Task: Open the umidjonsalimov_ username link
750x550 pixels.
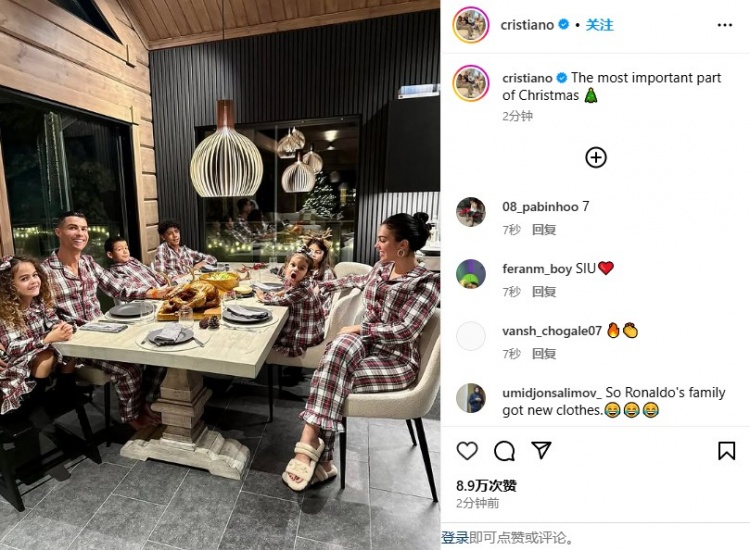Action: click(x=552, y=393)
